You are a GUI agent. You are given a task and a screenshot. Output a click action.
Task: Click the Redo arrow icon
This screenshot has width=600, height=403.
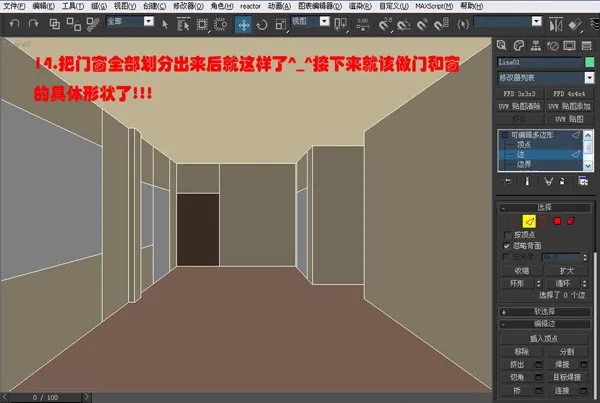(34, 24)
